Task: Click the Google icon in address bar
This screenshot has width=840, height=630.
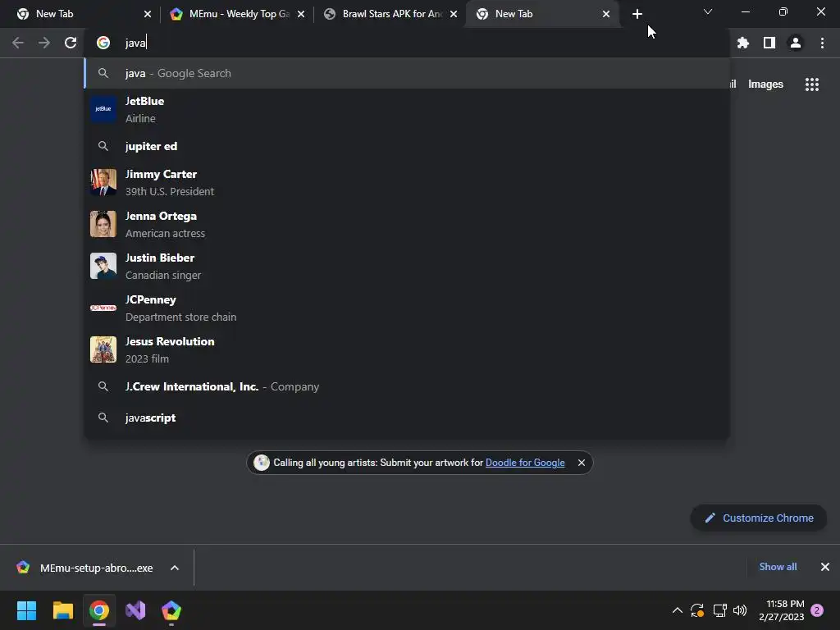Action: click(103, 43)
